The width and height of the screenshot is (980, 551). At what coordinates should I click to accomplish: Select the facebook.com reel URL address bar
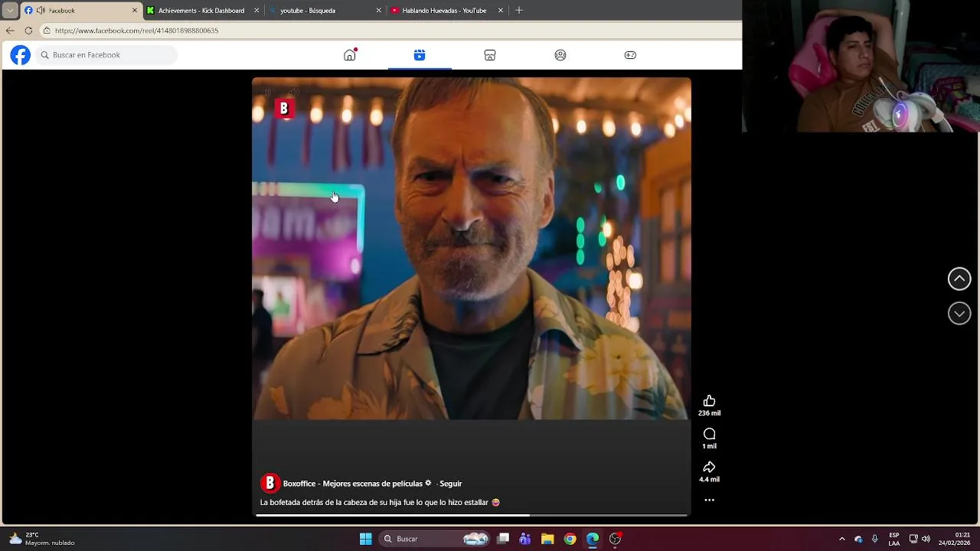(x=136, y=31)
